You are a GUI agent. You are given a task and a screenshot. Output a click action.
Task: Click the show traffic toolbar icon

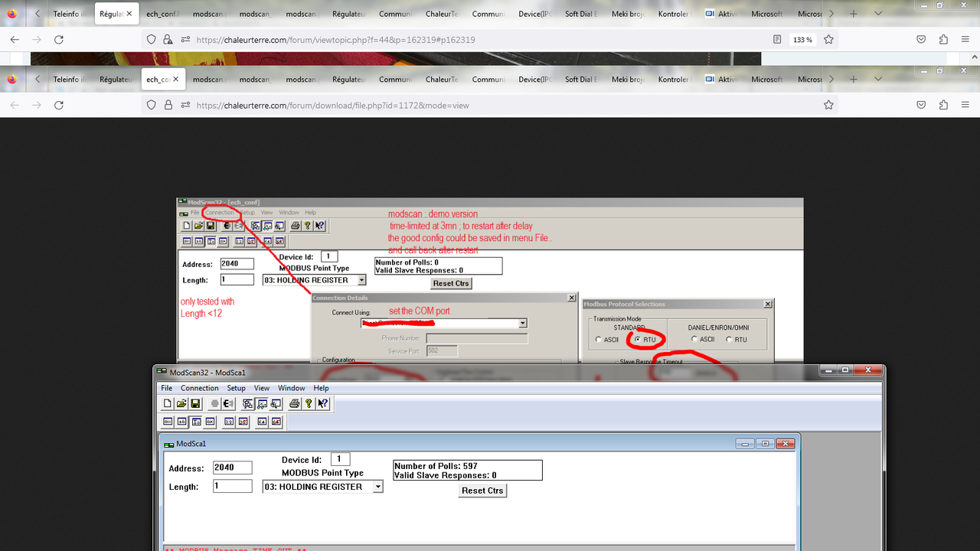276,403
